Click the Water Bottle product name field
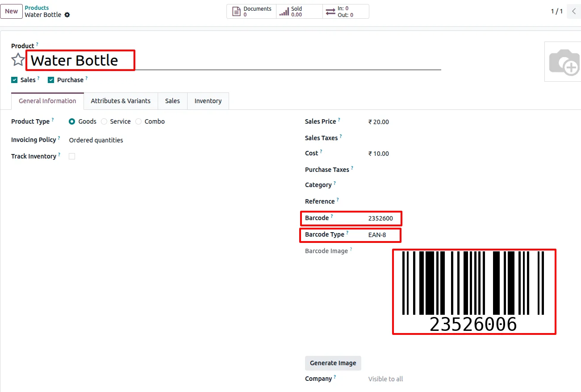Viewport: 581px width, 392px height. click(234, 60)
